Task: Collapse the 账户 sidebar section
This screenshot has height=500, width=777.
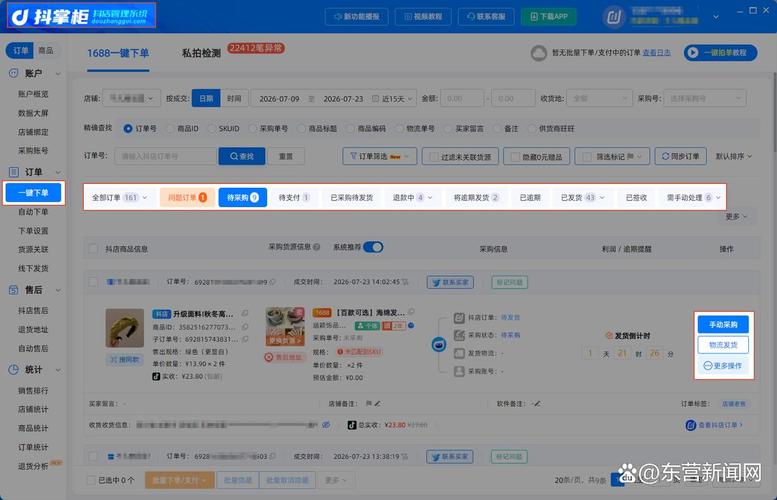Action: 58,74
